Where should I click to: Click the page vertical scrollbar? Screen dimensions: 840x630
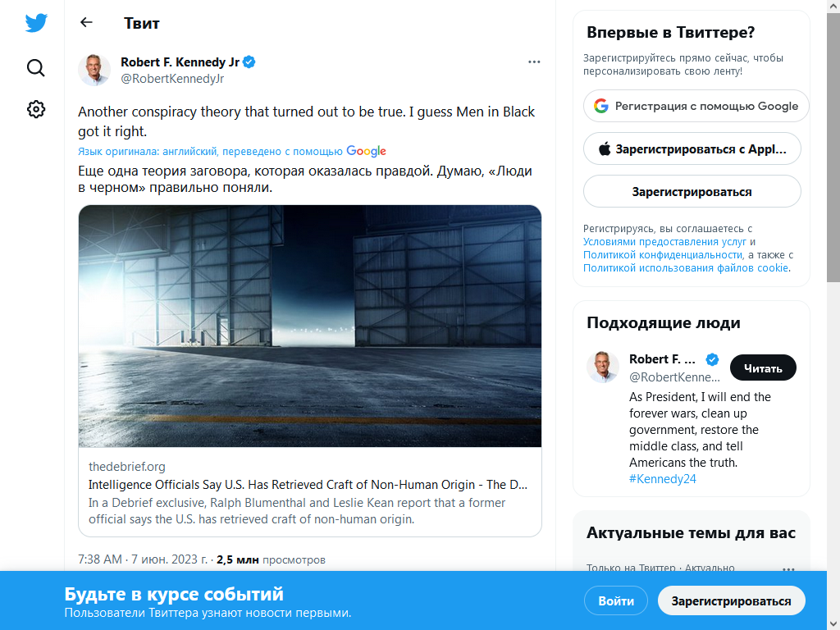(x=833, y=144)
